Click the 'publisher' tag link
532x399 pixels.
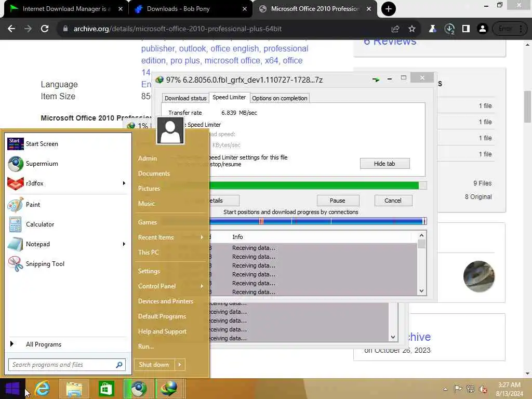point(158,48)
